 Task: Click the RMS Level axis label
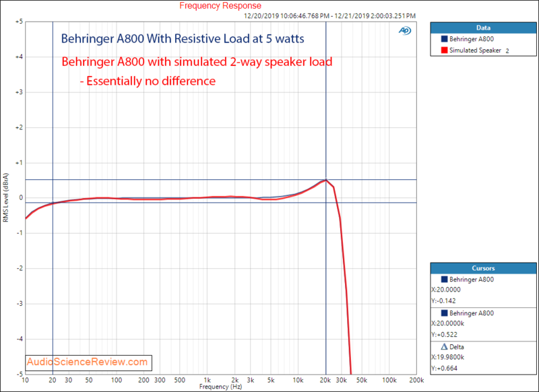[5, 198]
